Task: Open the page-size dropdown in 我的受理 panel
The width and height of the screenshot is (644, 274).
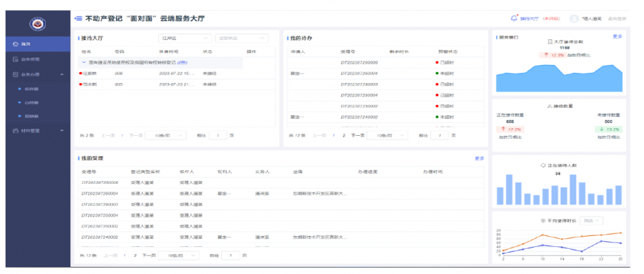Action: point(178,255)
